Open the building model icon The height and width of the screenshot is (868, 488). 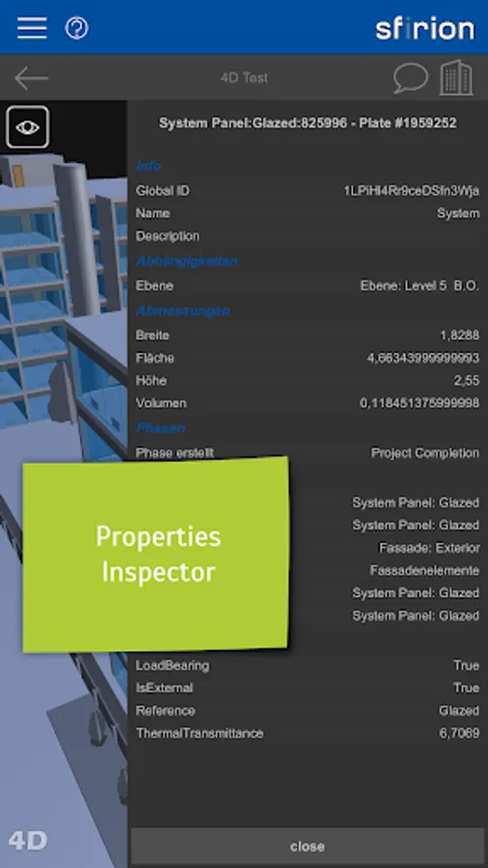pyautogui.click(x=456, y=77)
